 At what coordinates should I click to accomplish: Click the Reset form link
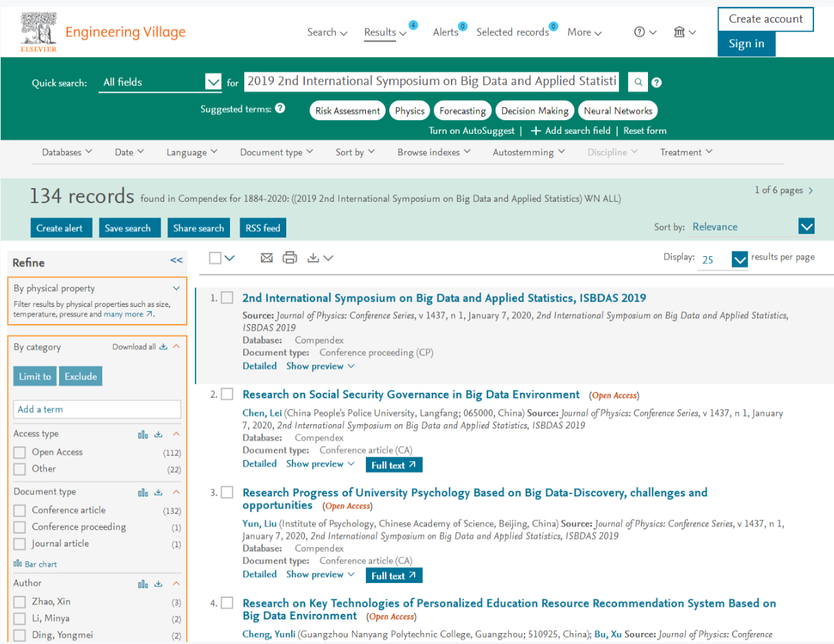645,130
